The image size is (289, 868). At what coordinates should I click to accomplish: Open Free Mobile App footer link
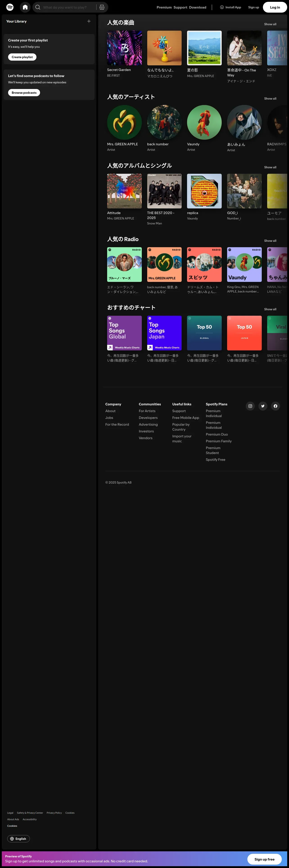[186, 418]
